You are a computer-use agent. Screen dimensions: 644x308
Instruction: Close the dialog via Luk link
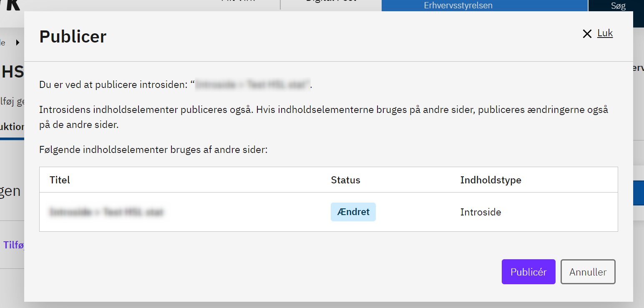605,33
